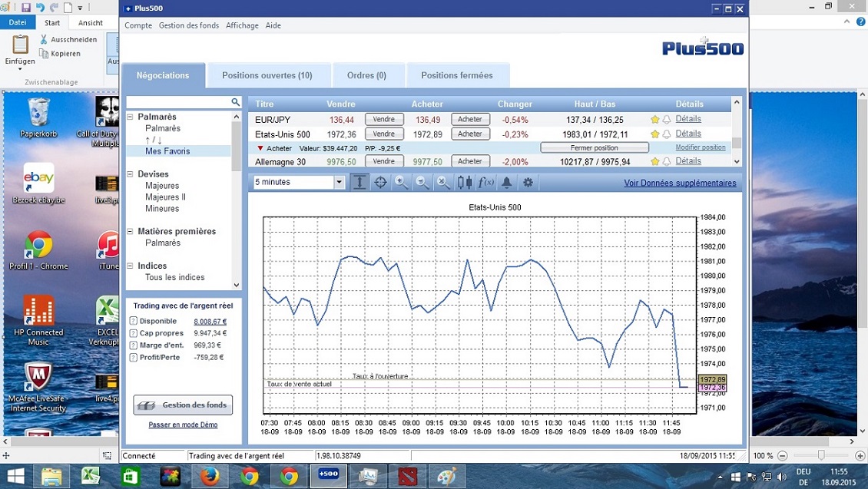Select the vertical line tool on the chart toolbar
This screenshot has width=868, height=489.
(359, 182)
